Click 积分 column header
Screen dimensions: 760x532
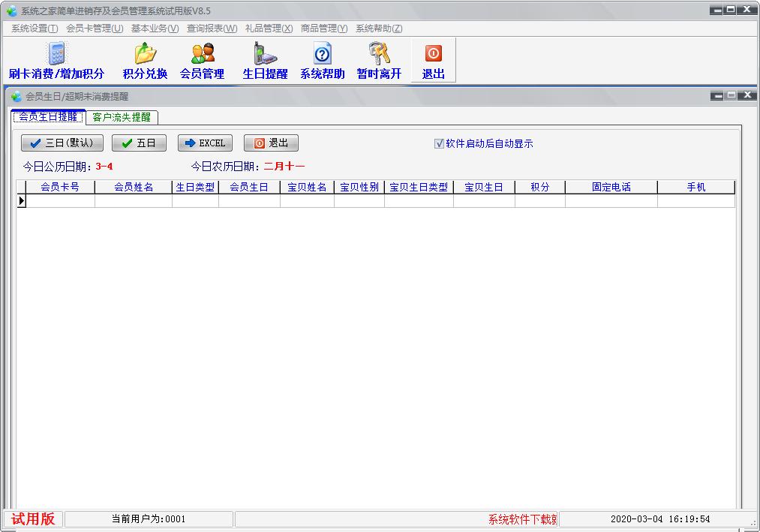coord(539,188)
